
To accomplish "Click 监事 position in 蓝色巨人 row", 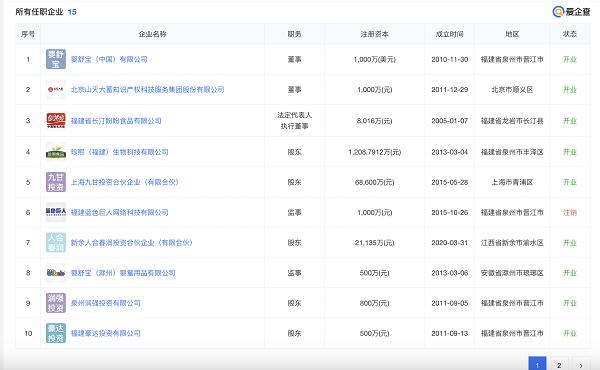I will [294, 212].
